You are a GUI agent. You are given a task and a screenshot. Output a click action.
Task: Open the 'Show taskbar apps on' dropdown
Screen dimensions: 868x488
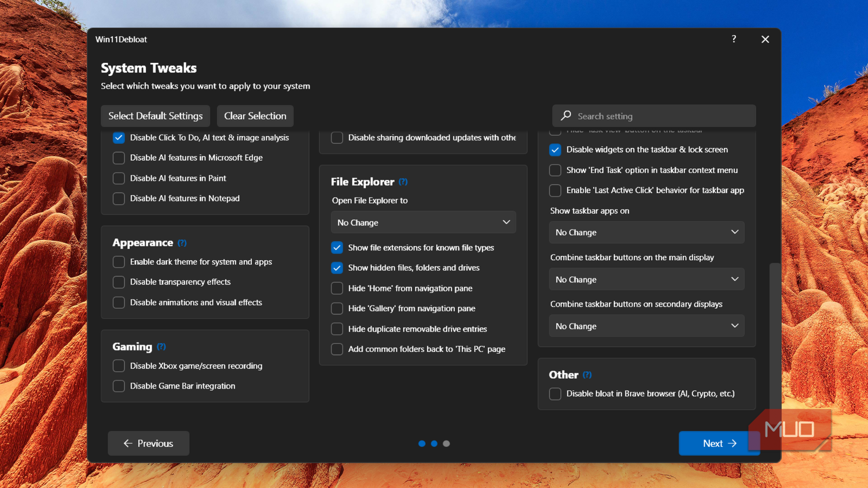coord(646,232)
